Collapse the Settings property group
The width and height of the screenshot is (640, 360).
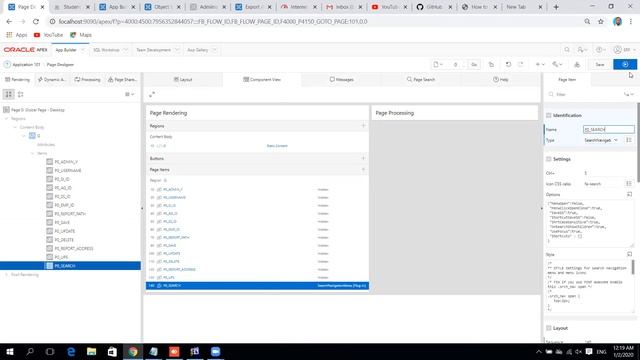tap(549, 159)
